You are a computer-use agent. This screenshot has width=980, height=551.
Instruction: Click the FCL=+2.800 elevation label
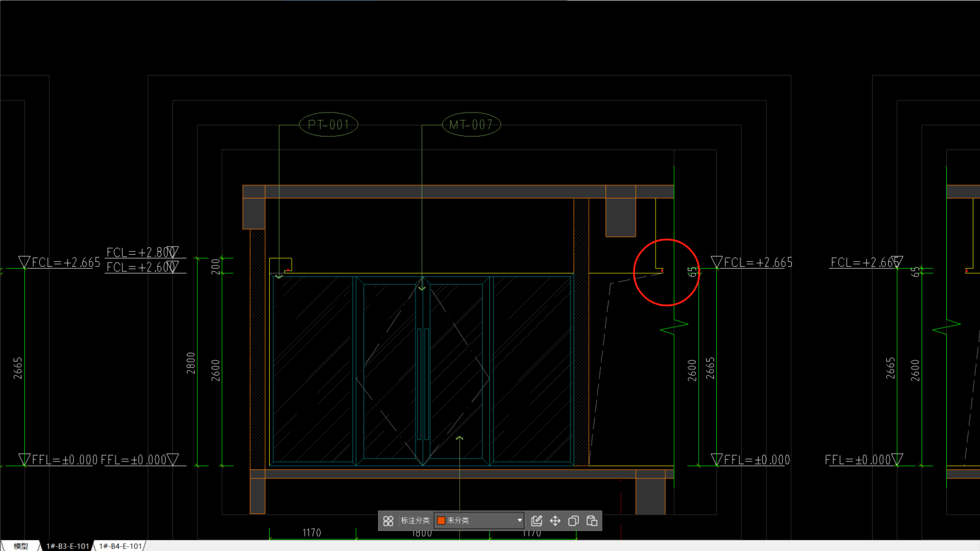point(142,252)
